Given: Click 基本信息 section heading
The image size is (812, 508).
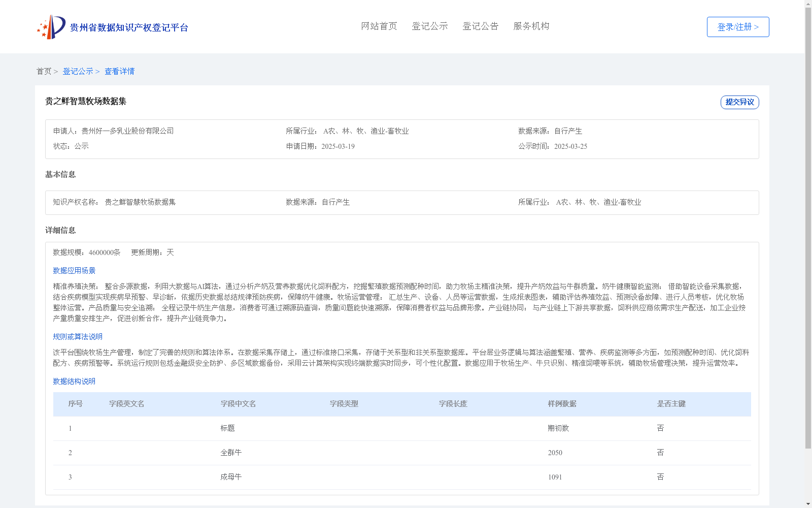Looking at the screenshot, I should [60, 174].
